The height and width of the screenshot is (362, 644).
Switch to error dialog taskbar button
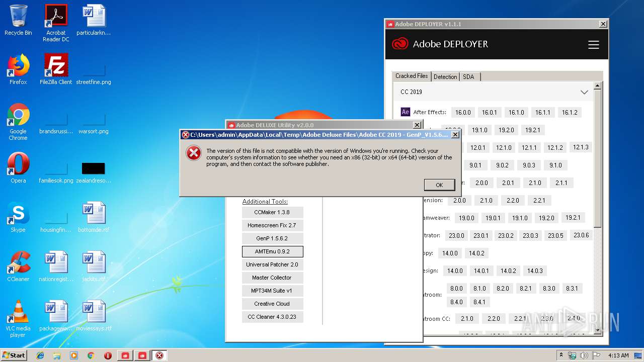159,355
